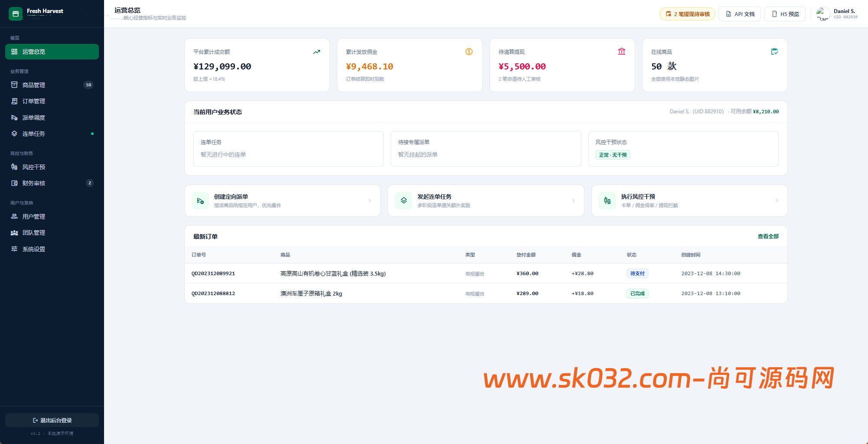Click product 澳洲车厘子原箱礼盒 2kg
This screenshot has height=444, width=868.
(x=311, y=293)
